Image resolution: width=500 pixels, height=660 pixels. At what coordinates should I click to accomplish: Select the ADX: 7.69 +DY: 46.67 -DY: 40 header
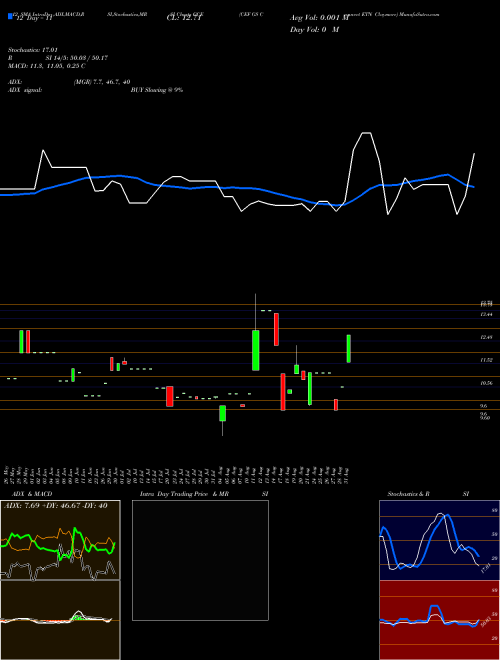[x=55, y=506]
